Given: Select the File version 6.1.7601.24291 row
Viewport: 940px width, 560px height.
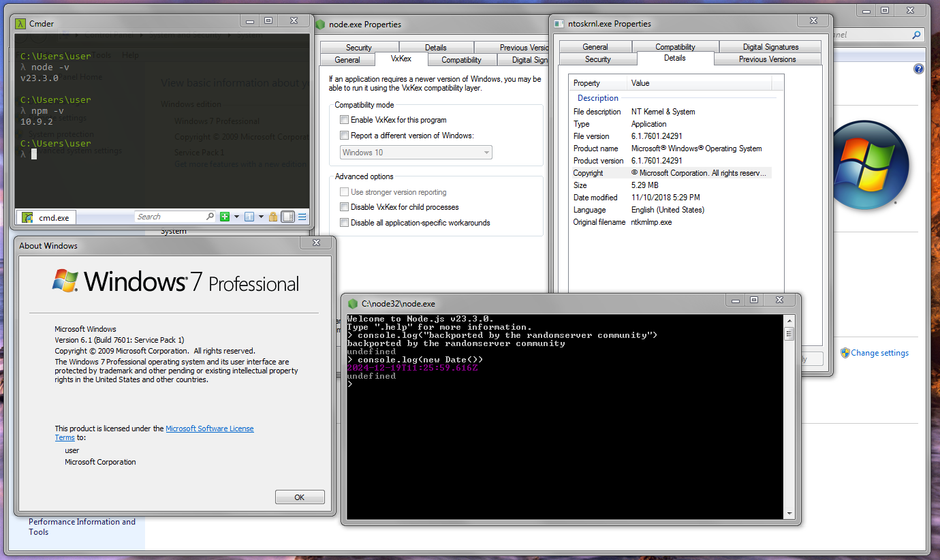Looking at the screenshot, I should click(x=671, y=136).
